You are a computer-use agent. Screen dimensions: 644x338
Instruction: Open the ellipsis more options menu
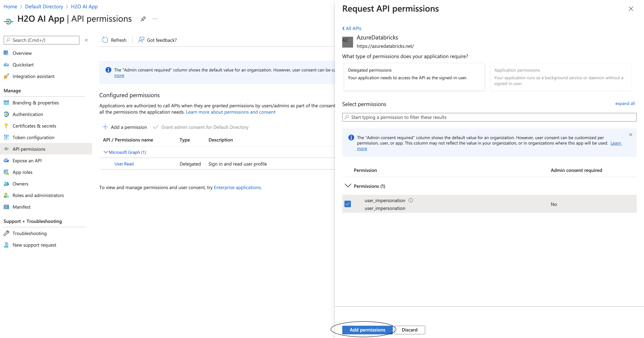(x=155, y=19)
